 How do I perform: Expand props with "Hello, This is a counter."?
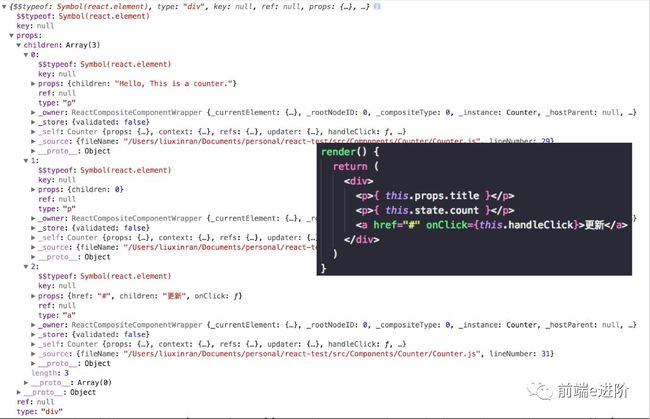coord(33,83)
